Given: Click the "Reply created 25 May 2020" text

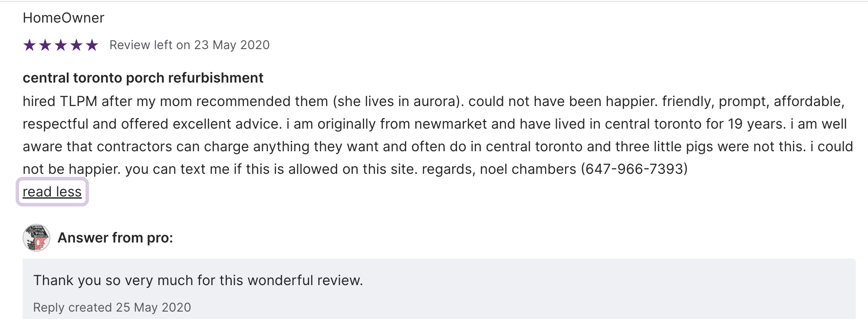Looking at the screenshot, I should [x=112, y=307].
